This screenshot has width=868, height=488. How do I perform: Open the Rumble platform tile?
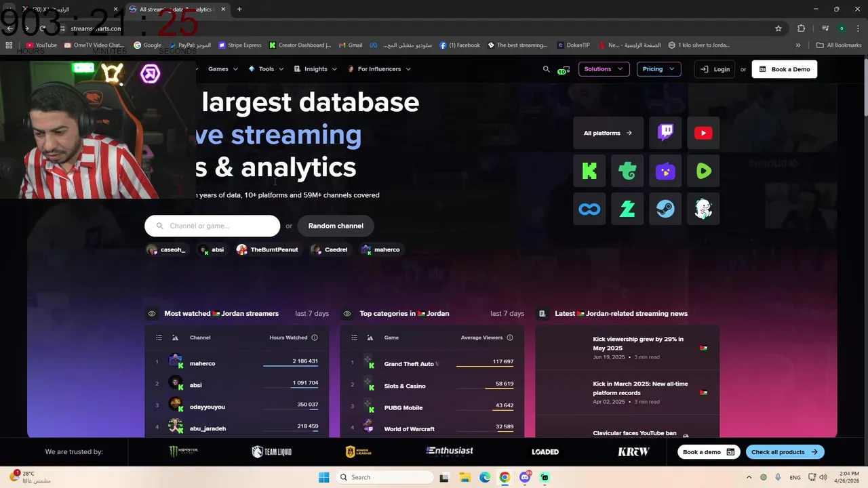pyautogui.click(x=703, y=171)
